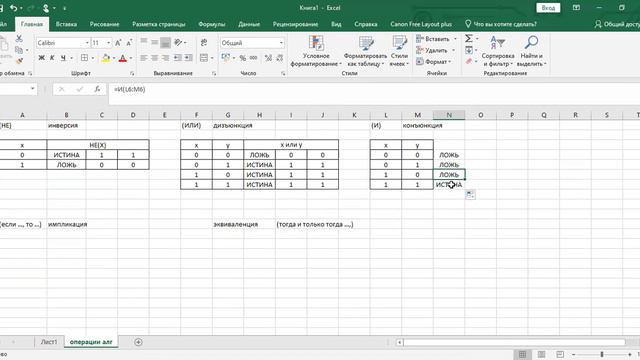Switch to Normal view
This screenshot has height=360, width=640.
coord(522,354)
